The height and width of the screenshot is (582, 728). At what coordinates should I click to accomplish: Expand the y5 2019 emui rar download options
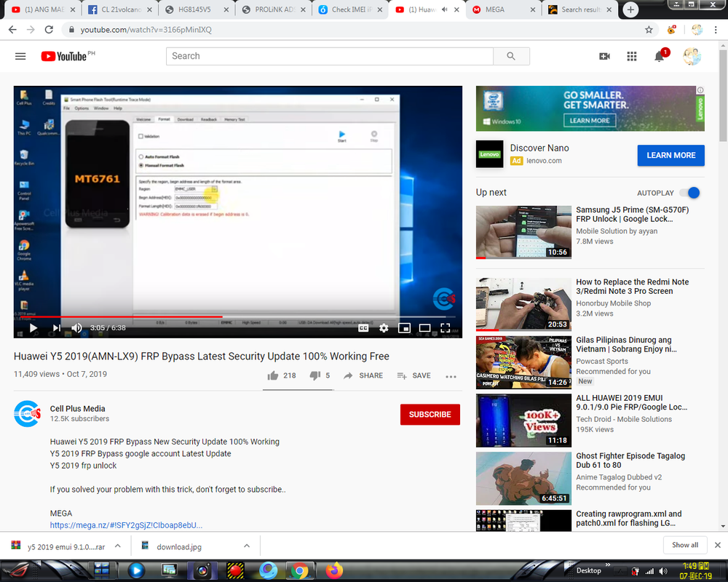118,546
